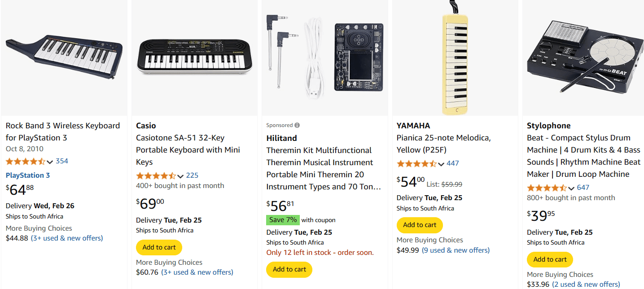Expand the Rock Band 3 rating dropdown
This screenshot has height=289, width=644.
[50, 161]
